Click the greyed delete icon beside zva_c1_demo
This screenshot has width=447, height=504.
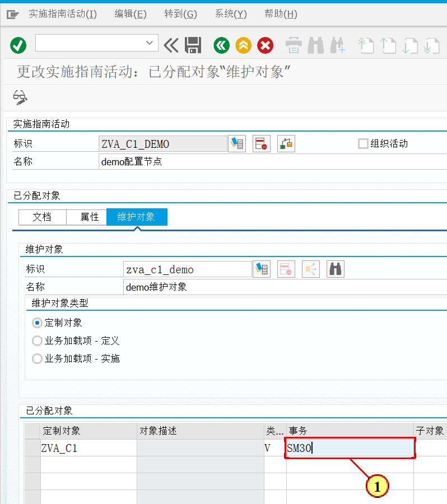pos(286,269)
